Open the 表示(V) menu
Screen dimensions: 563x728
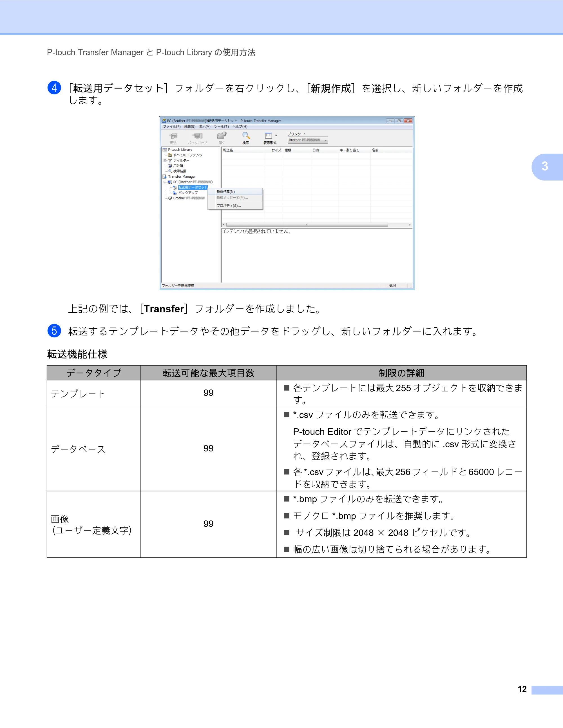[205, 127]
